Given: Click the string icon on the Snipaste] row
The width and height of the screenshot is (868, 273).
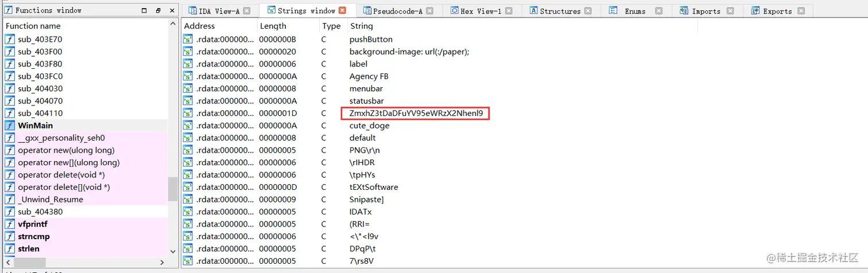Looking at the screenshot, I should coord(188,200).
